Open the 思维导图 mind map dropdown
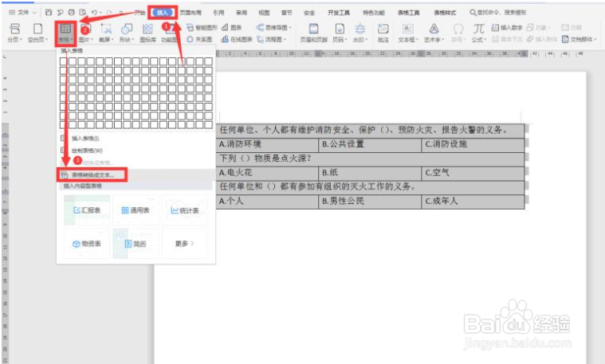 (274, 27)
